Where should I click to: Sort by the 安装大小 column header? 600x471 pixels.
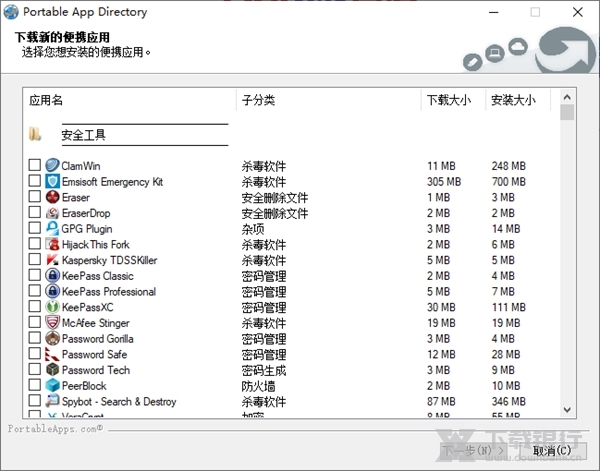(518, 100)
